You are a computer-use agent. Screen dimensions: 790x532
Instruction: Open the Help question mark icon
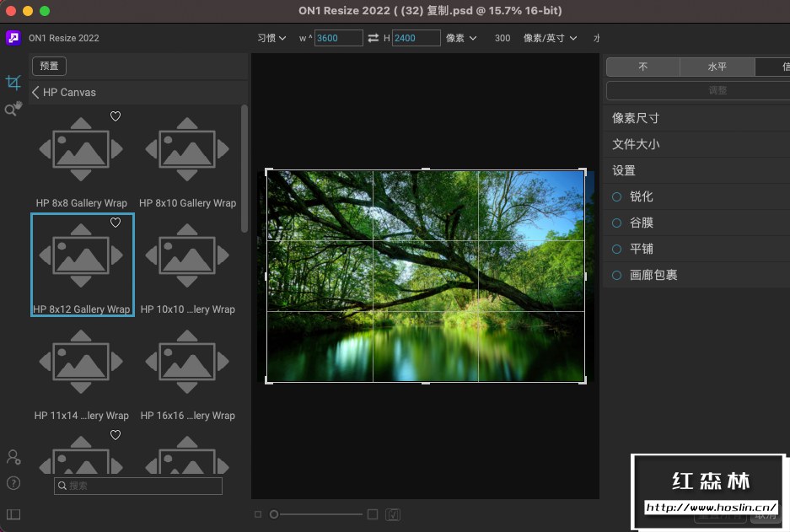(13, 483)
